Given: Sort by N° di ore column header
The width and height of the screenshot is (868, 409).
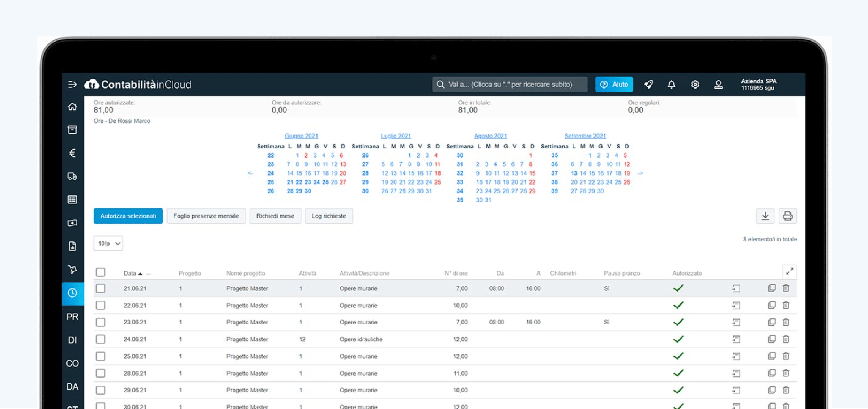Looking at the screenshot, I should click(x=456, y=274).
